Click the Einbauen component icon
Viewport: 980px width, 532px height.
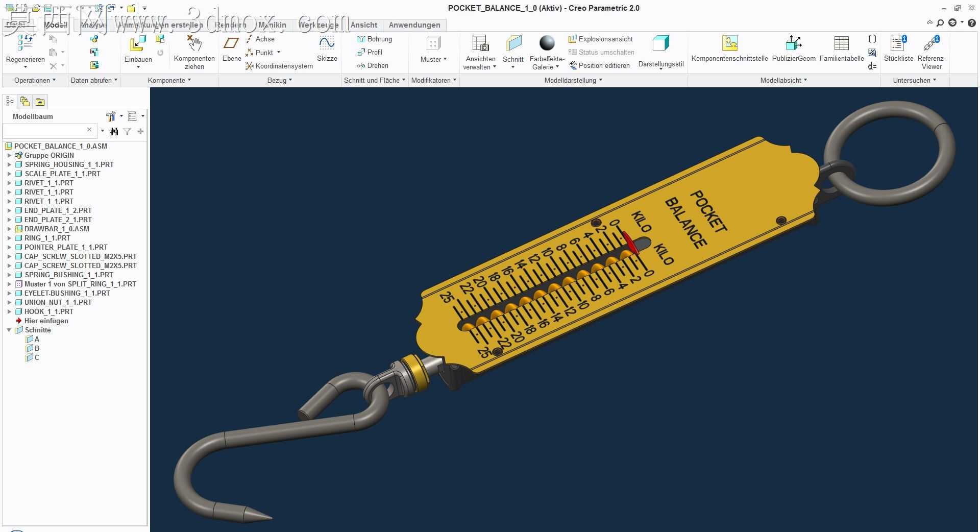pos(138,43)
